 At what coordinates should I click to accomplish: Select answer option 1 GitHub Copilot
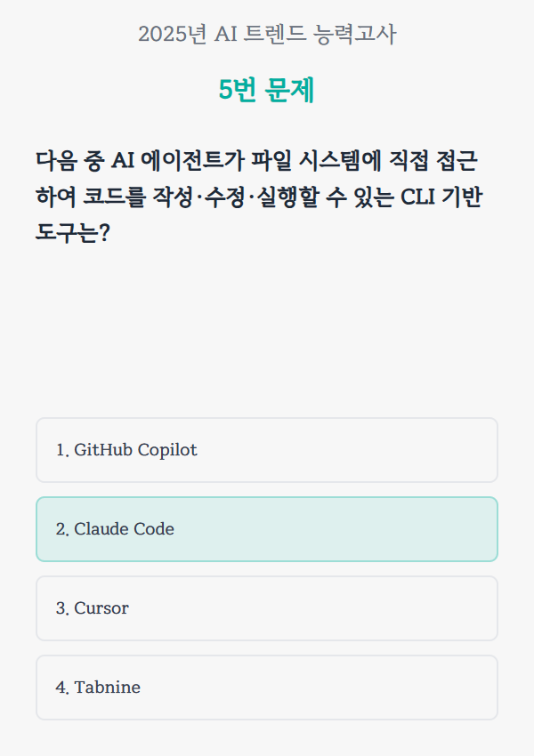coord(267,450)
